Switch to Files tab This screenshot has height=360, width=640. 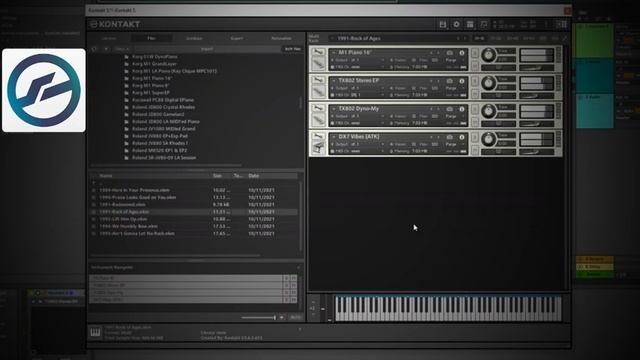point(151,38)
